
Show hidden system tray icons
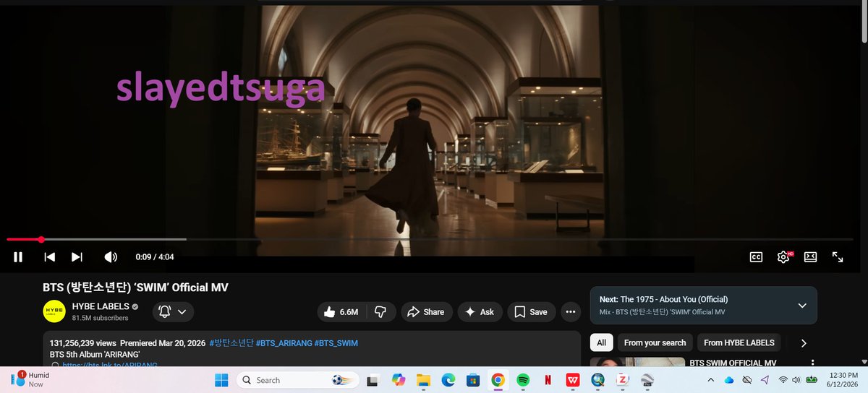pos(710,380)
